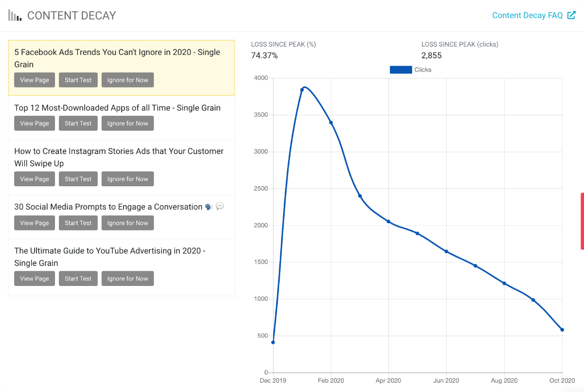Image resolution: width=584 pixels, height=392 pixels.
Task: Ignore Instagram Stories Ads article for now
Action: 128,178
